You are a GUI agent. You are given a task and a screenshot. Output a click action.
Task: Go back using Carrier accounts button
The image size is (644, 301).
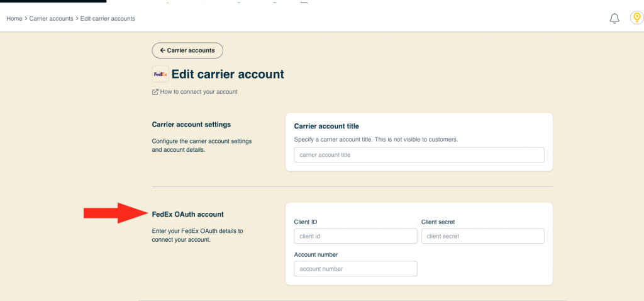(x=187, y=50)
